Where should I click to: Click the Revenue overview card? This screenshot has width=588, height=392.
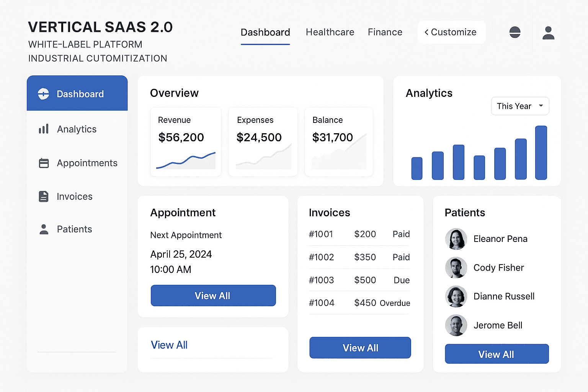coord(185,141)
